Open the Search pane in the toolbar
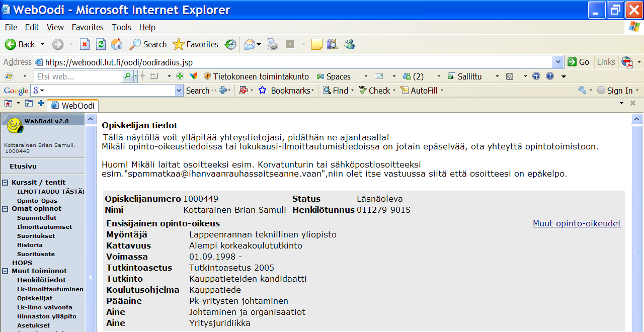Viewport: 644px width, 332px height. pyautogui.click(x=148, y=44)
